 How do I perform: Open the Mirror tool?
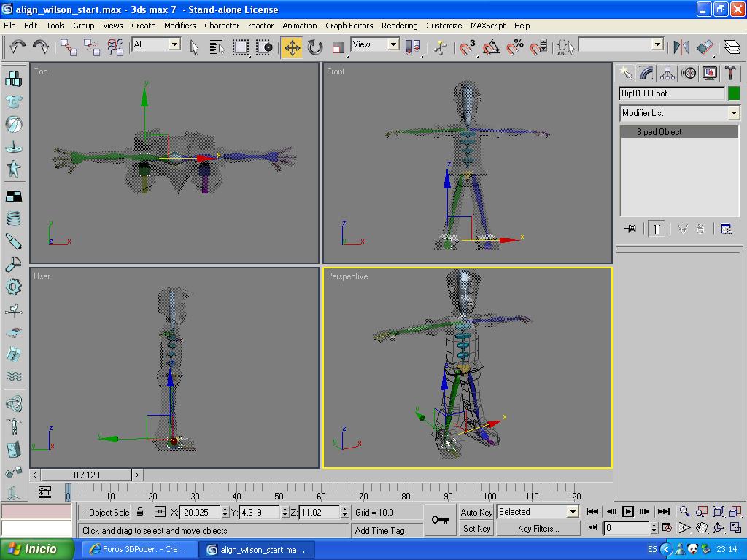[681, 48]
